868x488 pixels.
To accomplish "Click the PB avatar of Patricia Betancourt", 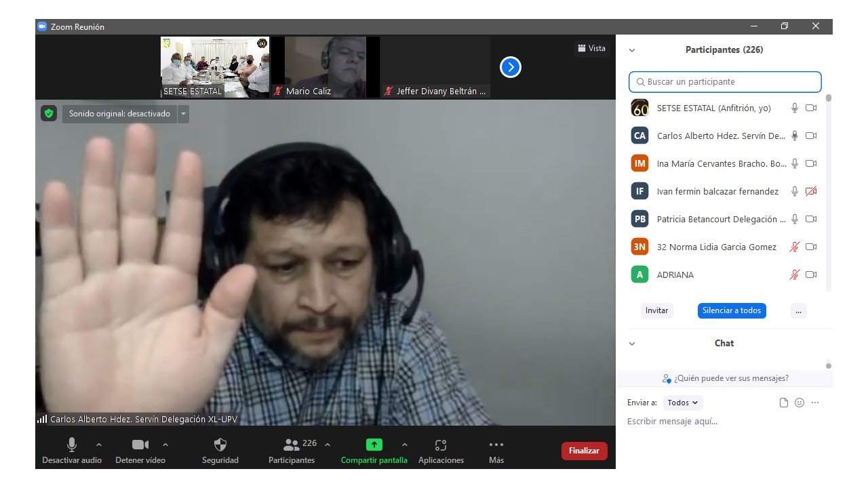I will tap(639, 219).
